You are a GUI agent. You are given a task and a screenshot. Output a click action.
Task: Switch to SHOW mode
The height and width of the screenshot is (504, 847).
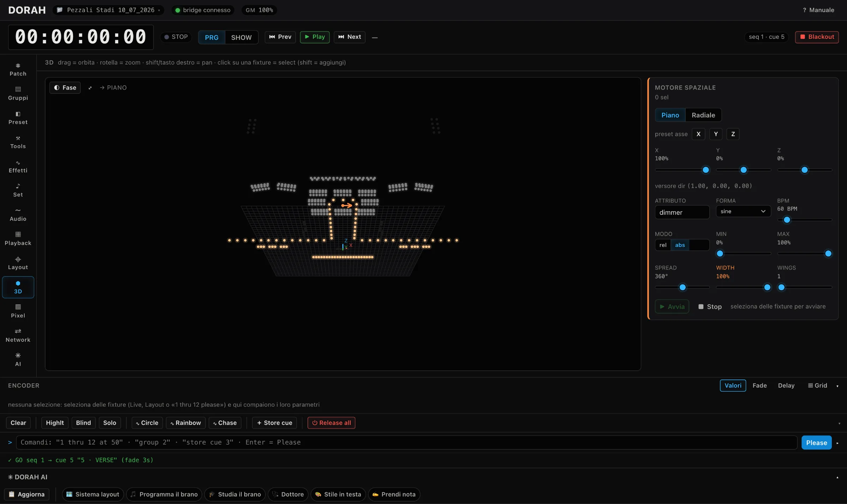point(241,37)
